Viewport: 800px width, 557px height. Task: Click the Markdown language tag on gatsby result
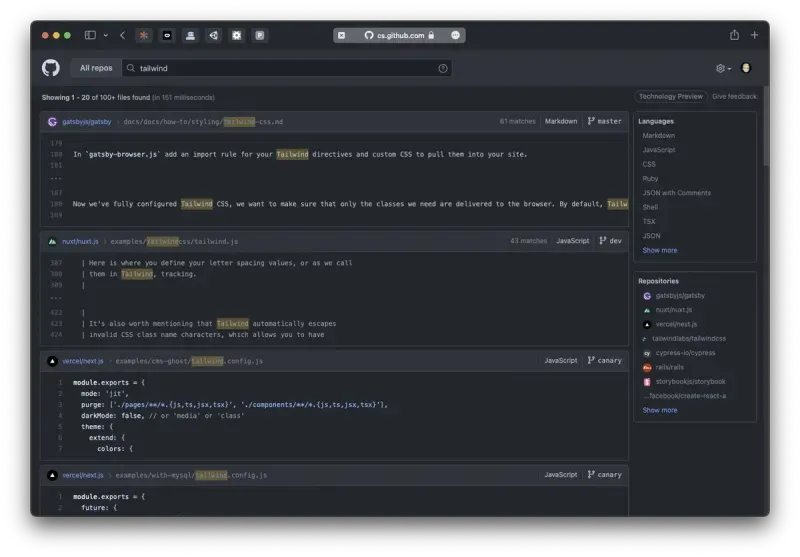(561, 121)
